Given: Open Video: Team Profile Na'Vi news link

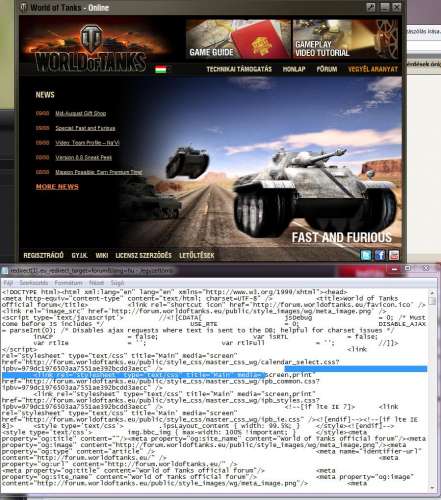Looking at the screenshot, I should tap(87, 143).
